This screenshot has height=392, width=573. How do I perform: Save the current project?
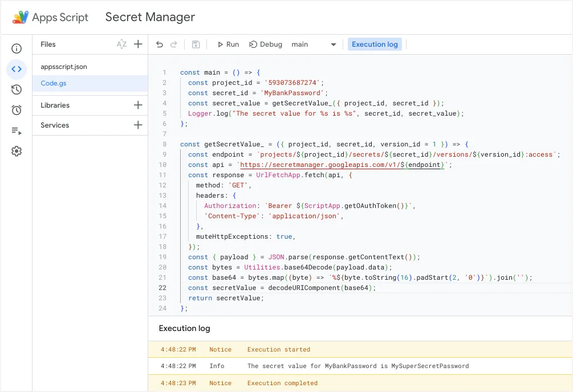point(195,44)
